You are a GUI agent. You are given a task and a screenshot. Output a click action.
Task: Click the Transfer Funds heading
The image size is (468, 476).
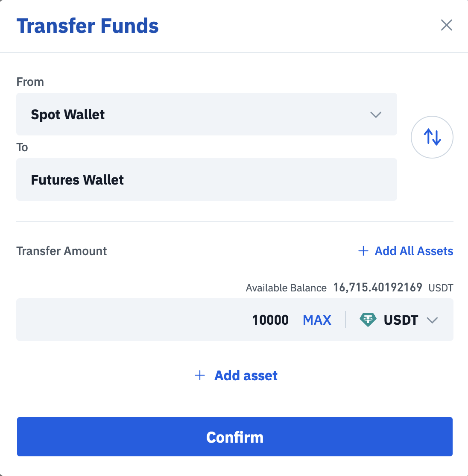(x=88, y=26)
